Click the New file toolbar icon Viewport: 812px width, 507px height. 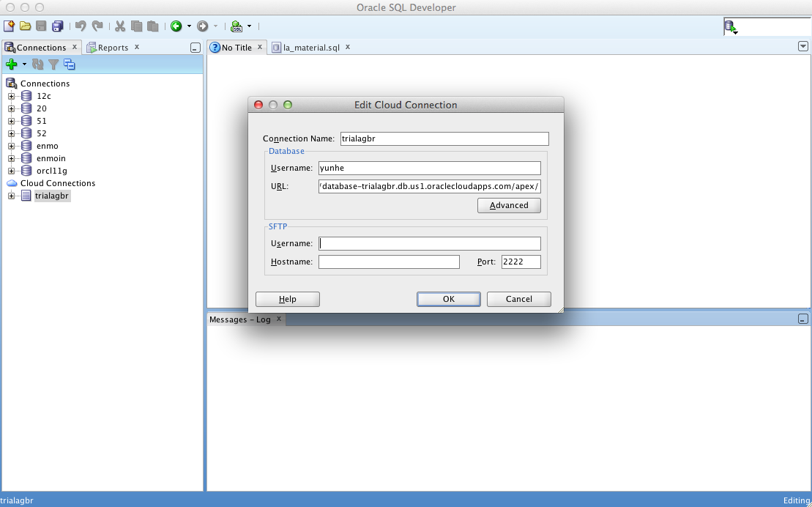tap(9, 26)
